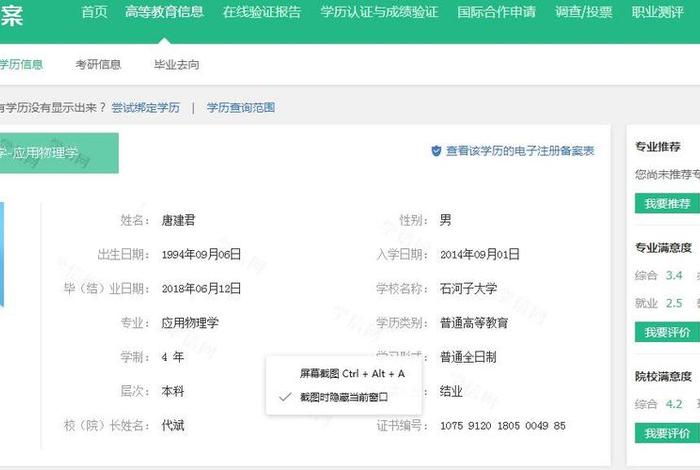Screen dimensions: 700x470
Task: View 查看该学历的电子注册备案表 link
Action: coord(520,151)
